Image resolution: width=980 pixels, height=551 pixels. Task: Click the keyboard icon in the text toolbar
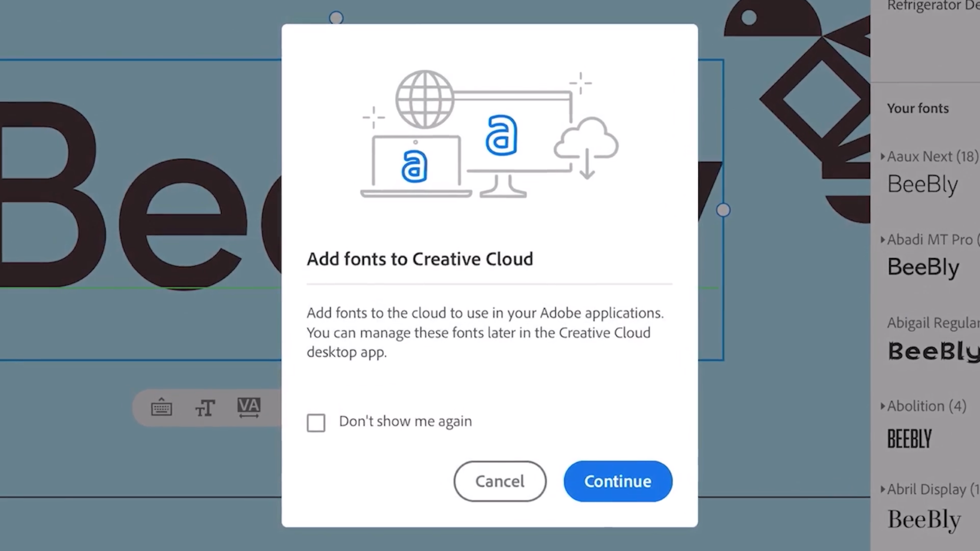tap(161, 408)
